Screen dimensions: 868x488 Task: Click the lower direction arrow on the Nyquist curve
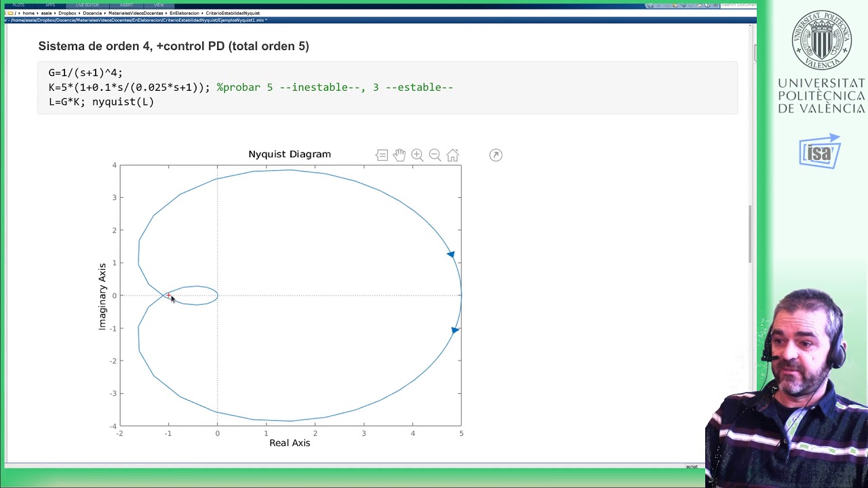pyautogui.click(x=455, y=330)
